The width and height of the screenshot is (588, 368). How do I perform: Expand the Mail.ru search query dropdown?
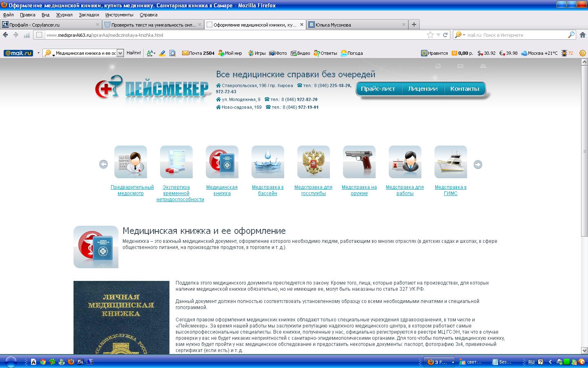click(120, 53)
